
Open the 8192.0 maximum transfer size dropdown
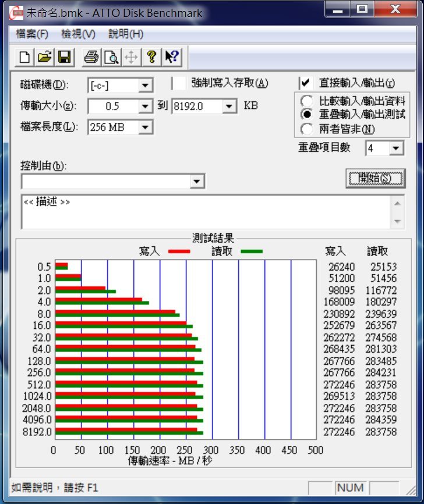point(229,106)
